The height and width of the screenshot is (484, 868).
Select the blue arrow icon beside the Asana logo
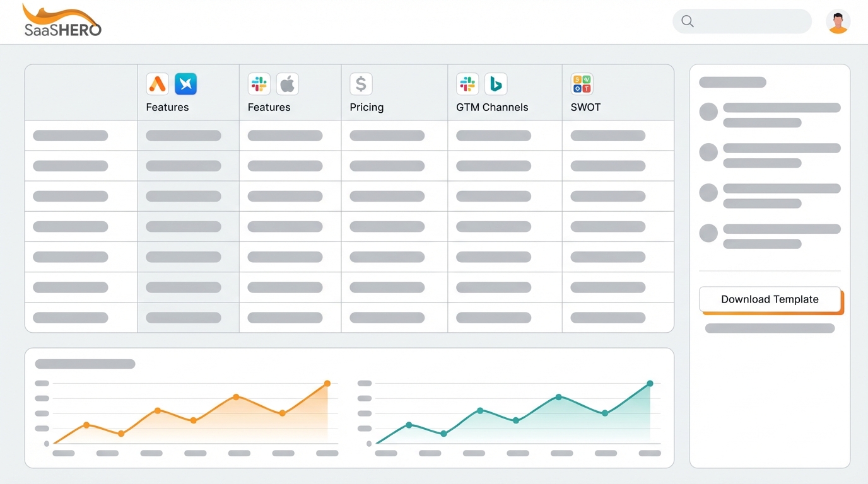tap(185, 83)
